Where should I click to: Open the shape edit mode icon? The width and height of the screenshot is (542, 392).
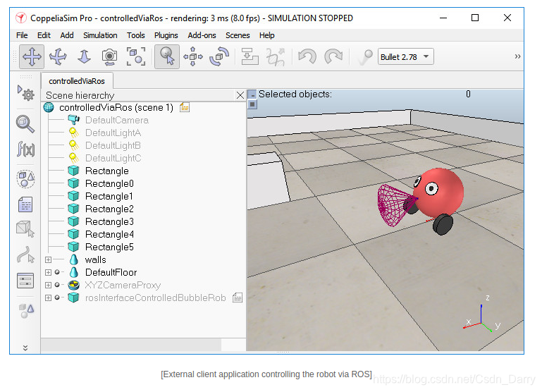click(x=25, y=229)
